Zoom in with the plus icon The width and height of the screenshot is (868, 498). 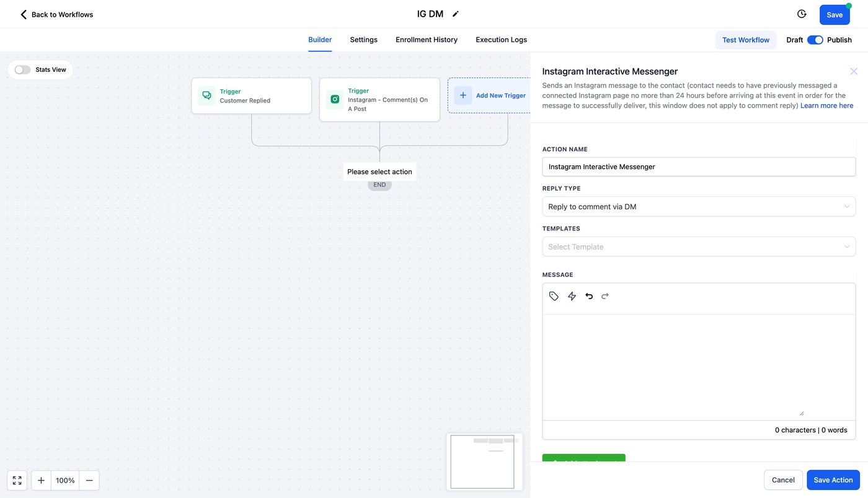[x=41, y=480]
